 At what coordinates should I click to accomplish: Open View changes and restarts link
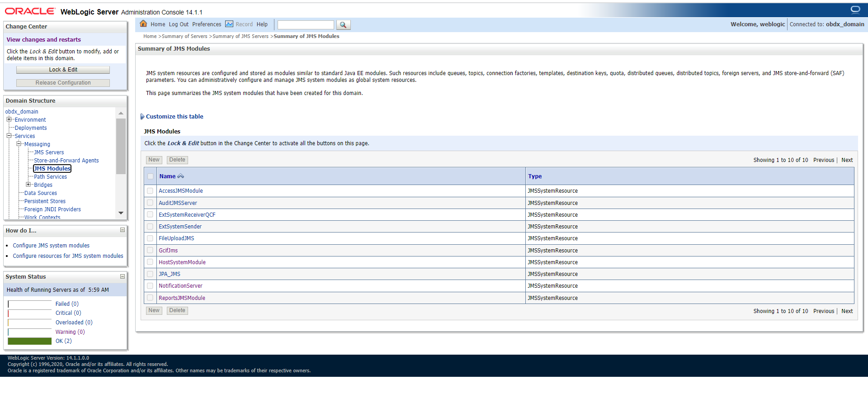click(x=43, y=40)
